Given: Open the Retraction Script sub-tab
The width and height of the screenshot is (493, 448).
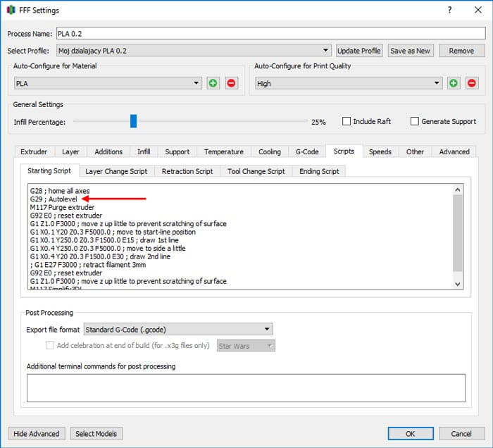Looking at the screenshot, I should click(x=187, y=171).
